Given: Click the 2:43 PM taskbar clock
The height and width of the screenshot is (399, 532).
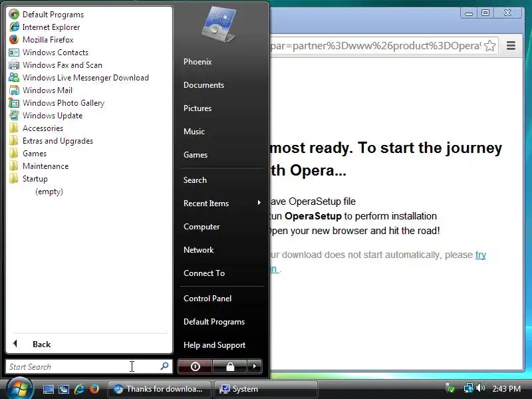Looking at the screenshot, I should [506, 389].
